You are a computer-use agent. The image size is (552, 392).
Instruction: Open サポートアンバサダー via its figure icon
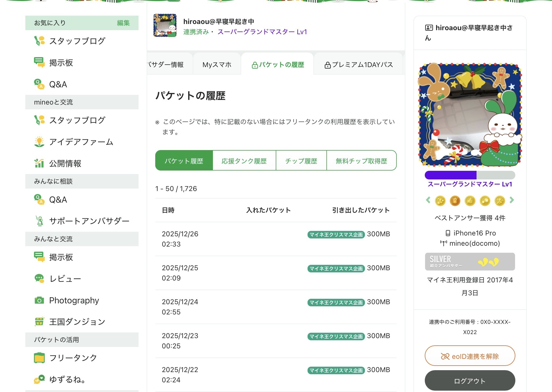39,221
